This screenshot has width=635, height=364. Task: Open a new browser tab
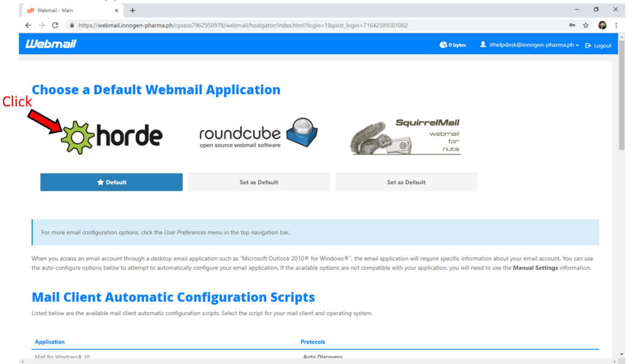pyautogui.click(x=133, y=11)
